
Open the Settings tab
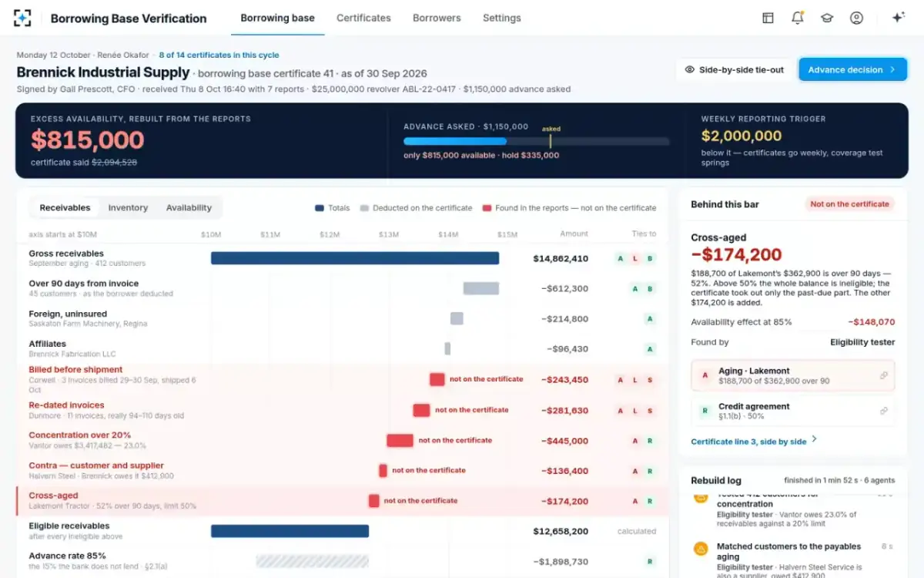pos(501,18)
